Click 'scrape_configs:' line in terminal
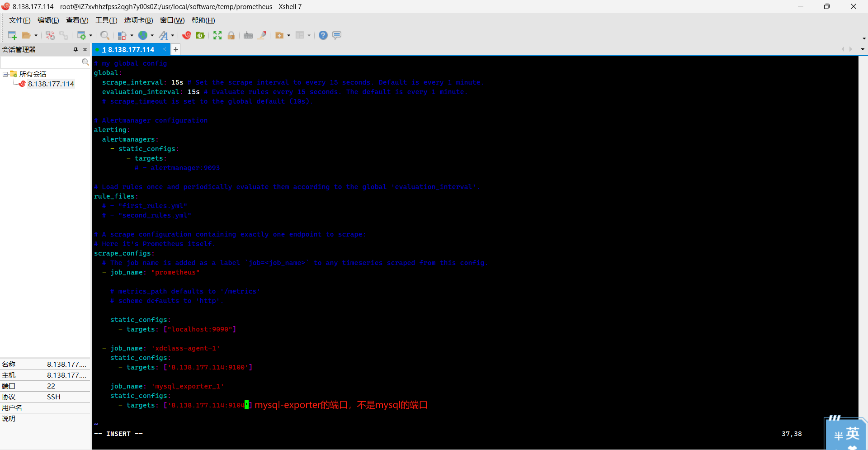The width and height of the screenshot is (868, 450). coord(124,254)
